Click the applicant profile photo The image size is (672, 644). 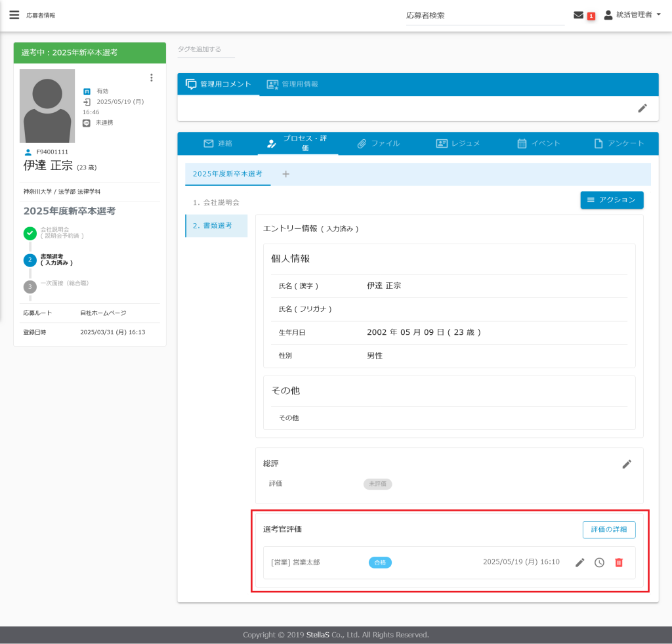pos(47,106)
